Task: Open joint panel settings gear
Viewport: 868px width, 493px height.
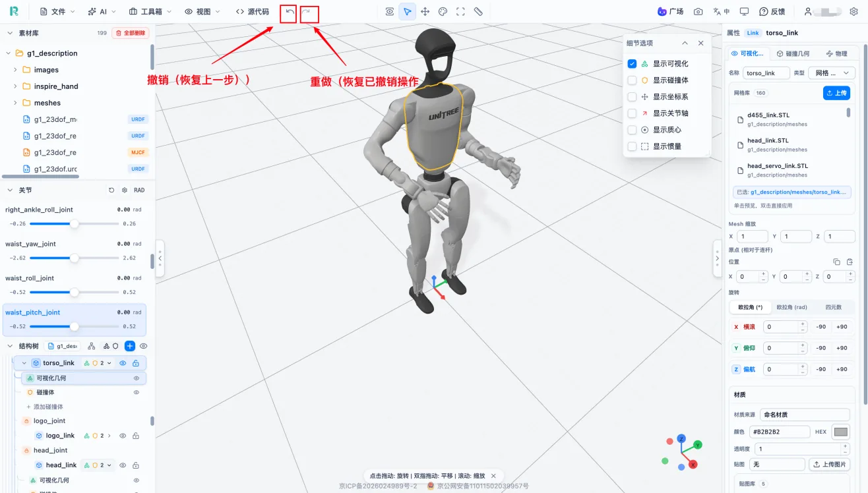Action: tap(125, 190)
